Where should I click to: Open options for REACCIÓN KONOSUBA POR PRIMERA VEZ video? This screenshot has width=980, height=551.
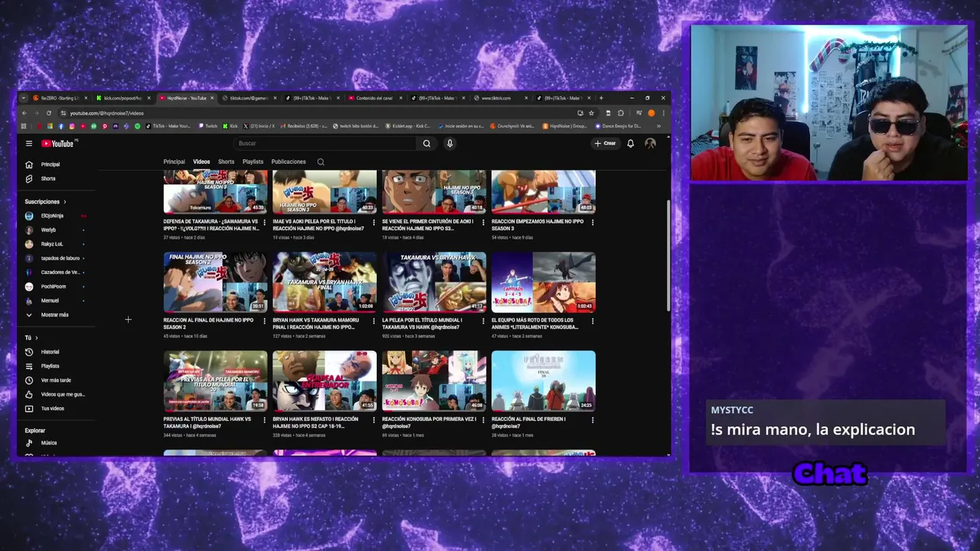(483, 420)
